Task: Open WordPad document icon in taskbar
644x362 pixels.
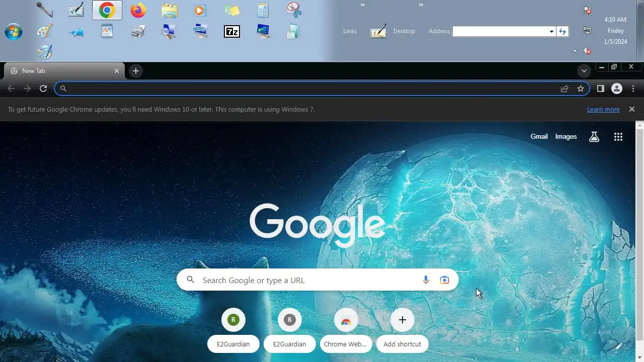Action: tap(107, 31)
